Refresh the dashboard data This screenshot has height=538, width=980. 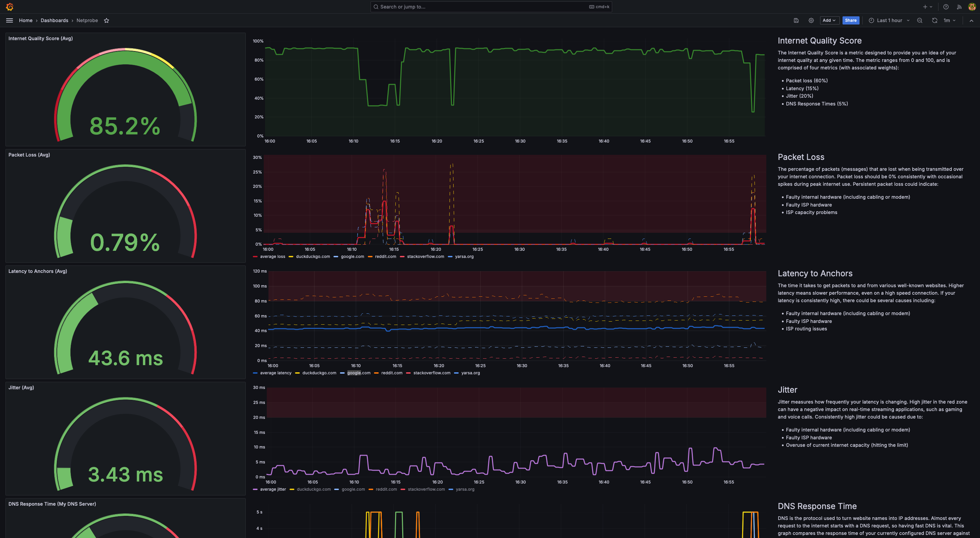click(934, 20)
